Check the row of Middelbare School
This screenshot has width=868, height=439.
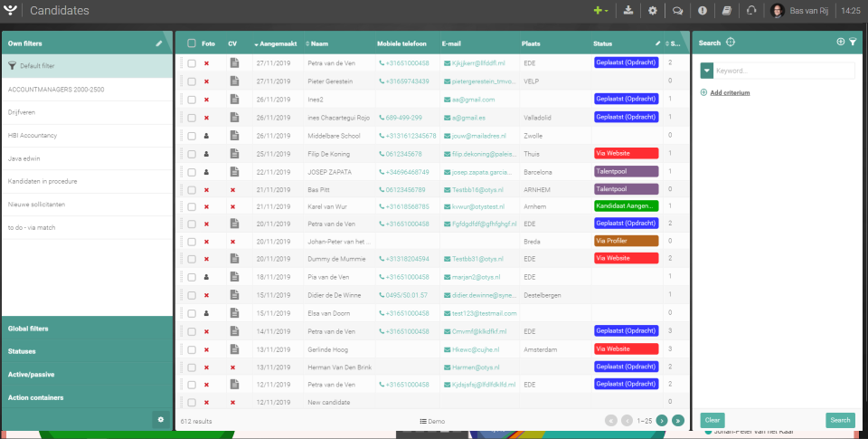tap(192, 136)
